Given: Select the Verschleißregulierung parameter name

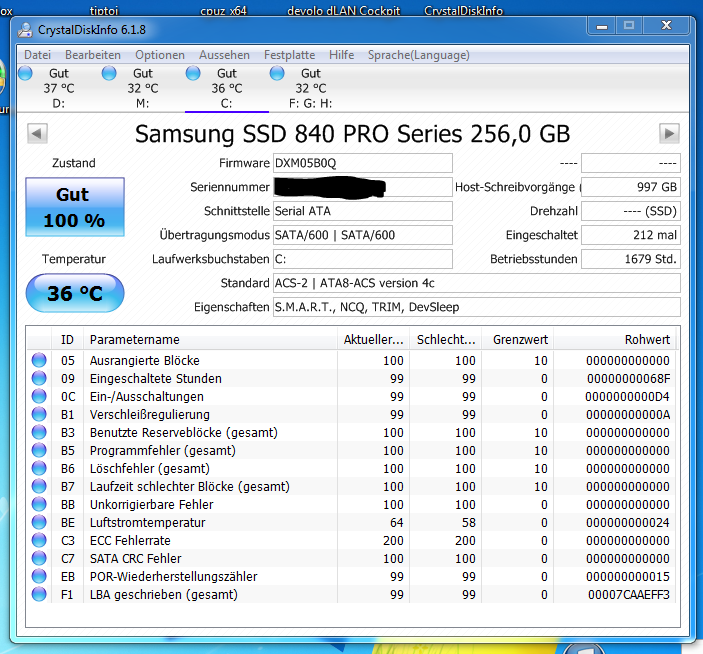Looking at the screenshot, I should click(150, 415).
